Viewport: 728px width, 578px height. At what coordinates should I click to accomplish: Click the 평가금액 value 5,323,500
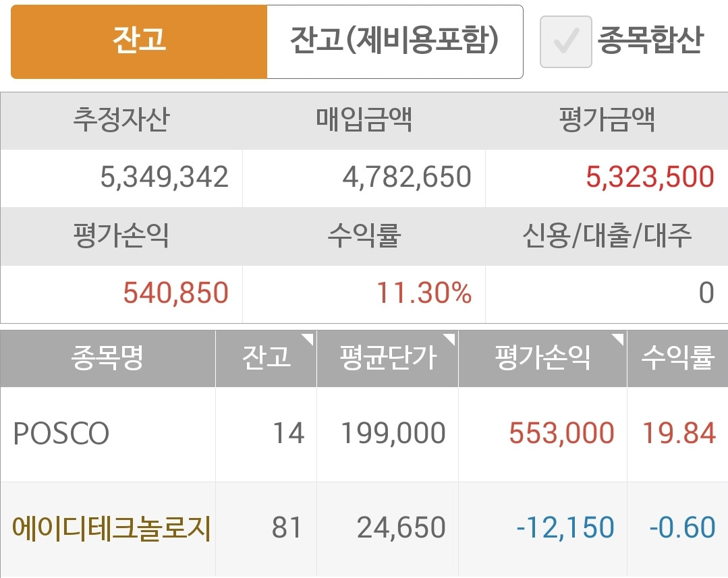(650, 177)
